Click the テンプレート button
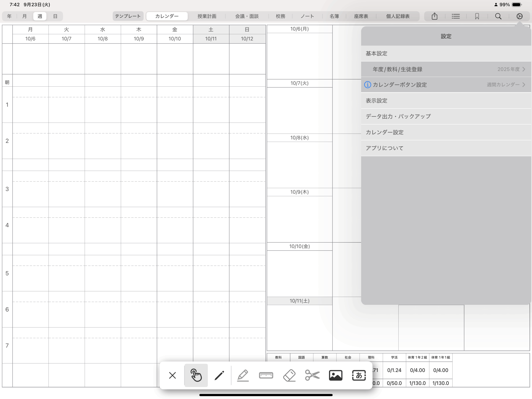Screen dimensions: 532x399 128,16
